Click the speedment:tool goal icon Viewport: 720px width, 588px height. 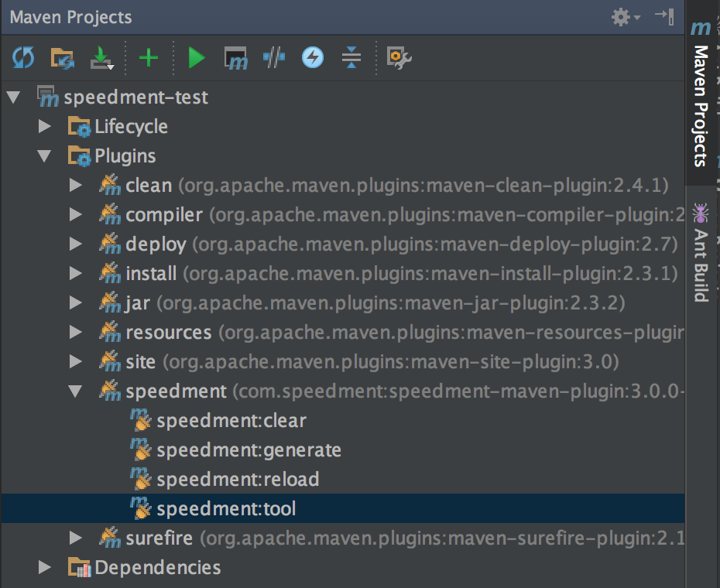(x=140, y=508)
